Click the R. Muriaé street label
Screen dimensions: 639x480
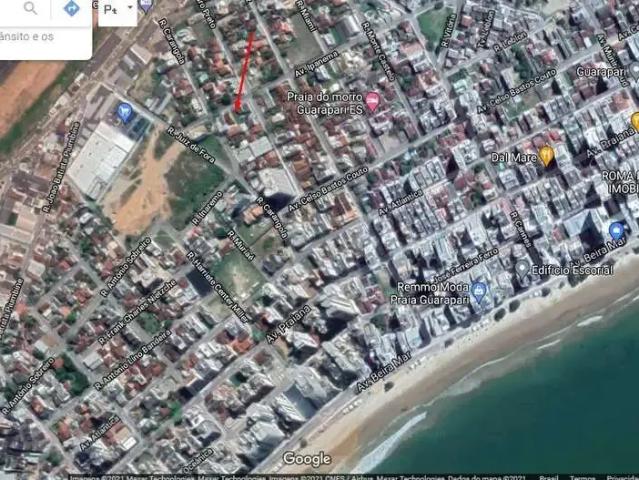pyautogui.click(x=241, y=246)
